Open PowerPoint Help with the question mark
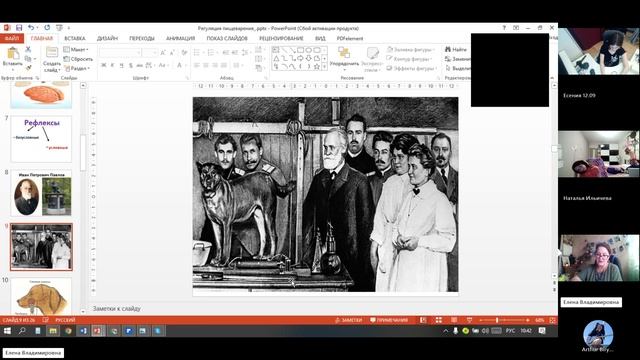 click(504, 28)
